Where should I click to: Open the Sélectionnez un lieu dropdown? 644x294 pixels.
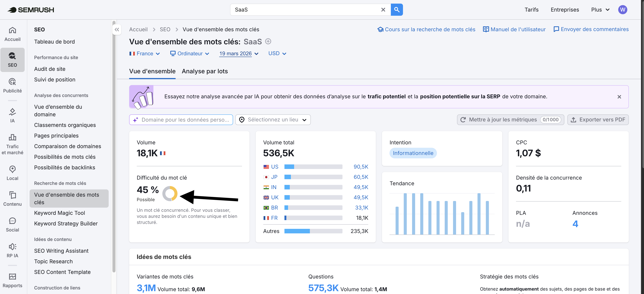pos(273,120)
